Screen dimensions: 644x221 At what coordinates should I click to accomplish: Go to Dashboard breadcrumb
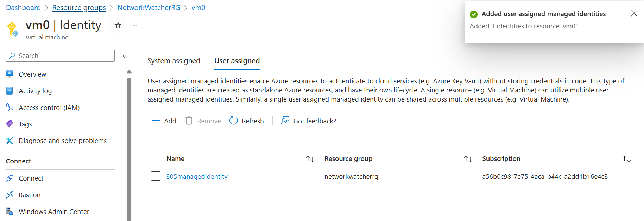click(x=23, y=8)
